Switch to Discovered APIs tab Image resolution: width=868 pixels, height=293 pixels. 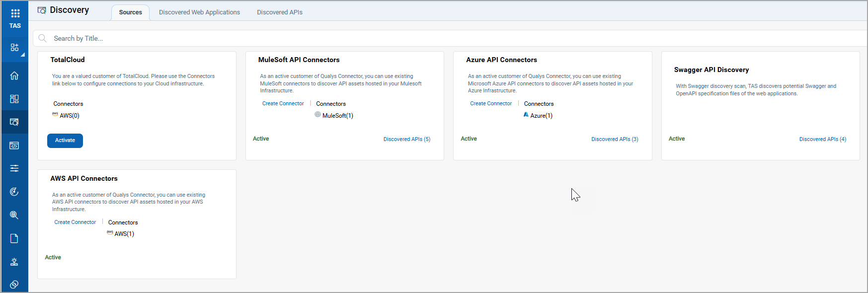(279, 12)
